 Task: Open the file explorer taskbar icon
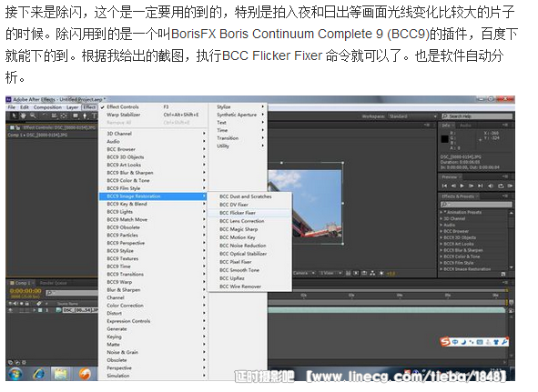(x=61, y=374)
